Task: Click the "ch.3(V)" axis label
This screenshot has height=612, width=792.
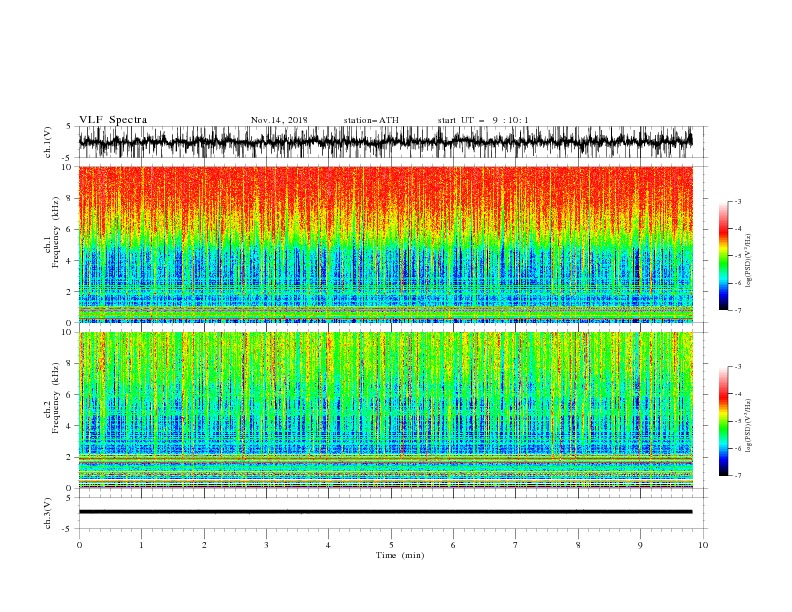Action: click(x=48, y=513)
